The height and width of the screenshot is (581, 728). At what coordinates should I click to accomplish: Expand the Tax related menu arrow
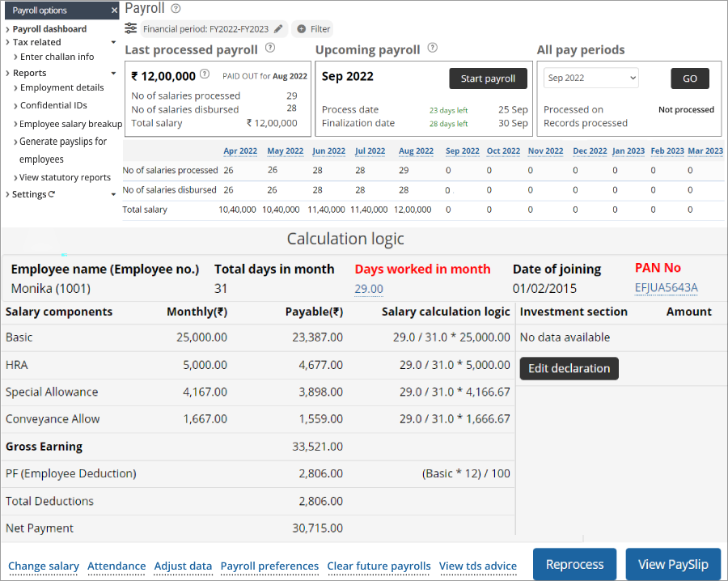(x=113, y=42)
